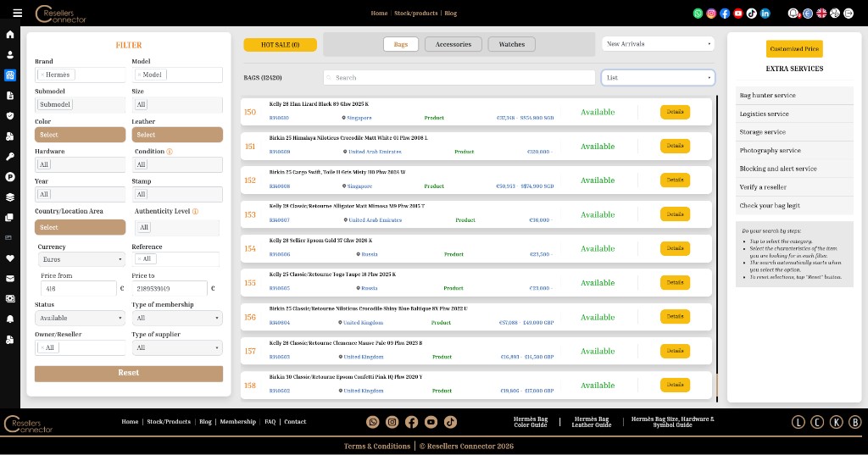
Task: Click the Submodel filter field
Action: click(81, 104)
